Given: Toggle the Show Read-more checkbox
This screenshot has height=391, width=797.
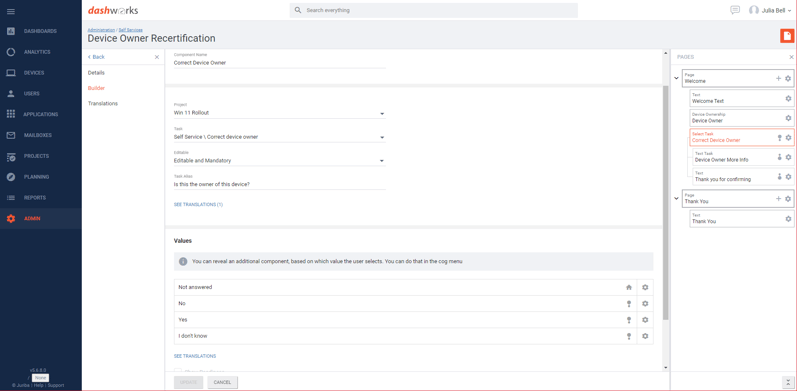Looking at the screenshot, I should tap(177, 371).
